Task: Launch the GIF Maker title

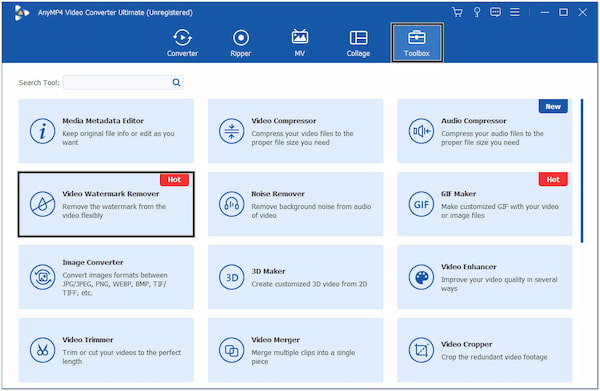Action: point(458,194)
